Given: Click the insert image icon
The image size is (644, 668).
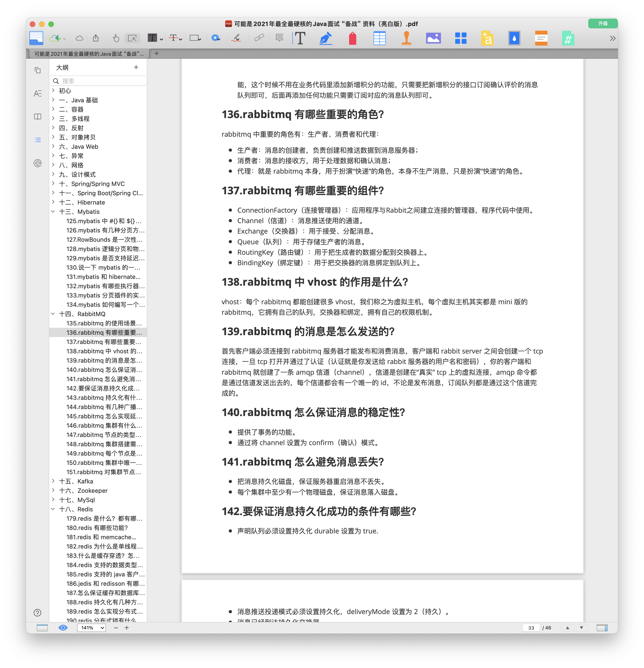Looking at the screenshot, I should point(433,38).
